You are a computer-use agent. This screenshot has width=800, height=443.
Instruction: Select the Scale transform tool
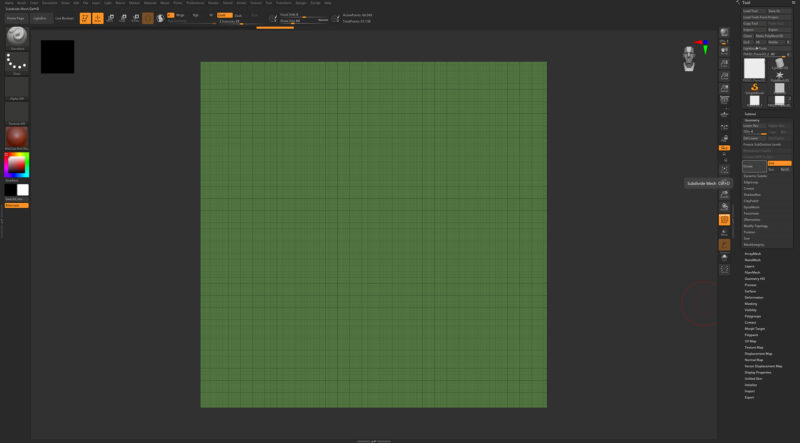coord(123,18)
